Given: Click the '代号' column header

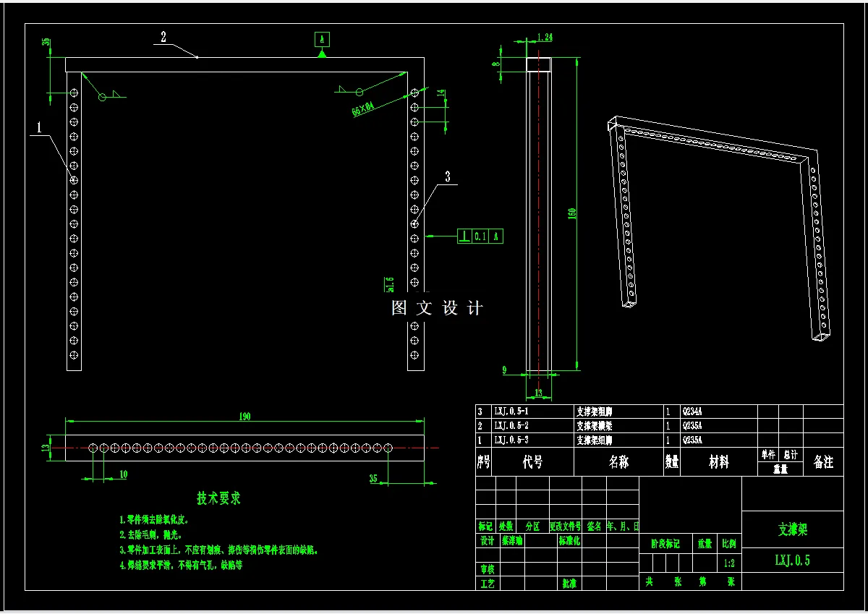Looking at the screenshot, I should click(x=532, y=462).
